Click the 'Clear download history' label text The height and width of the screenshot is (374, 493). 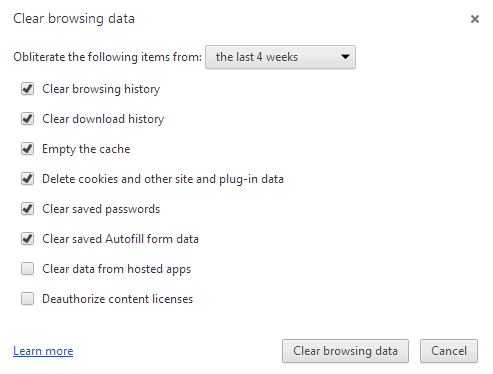[x=103, y=119]
